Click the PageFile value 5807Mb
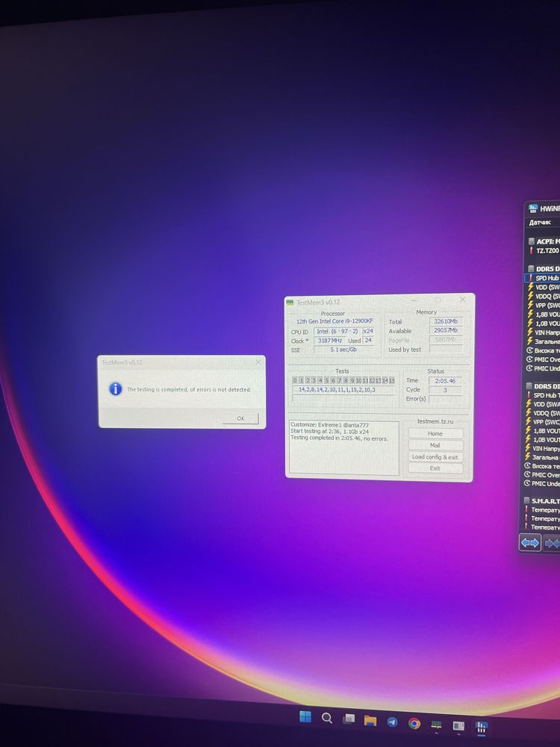 click(445, 340)
